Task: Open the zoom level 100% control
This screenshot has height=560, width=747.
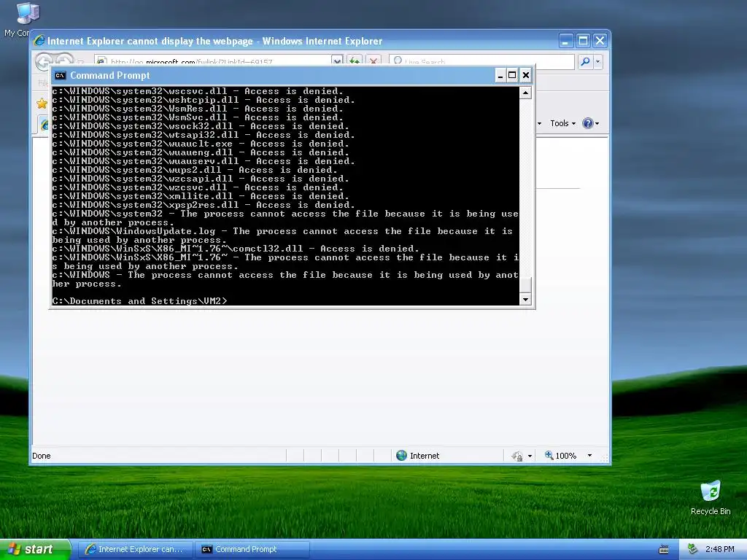Action: point(561,456)
